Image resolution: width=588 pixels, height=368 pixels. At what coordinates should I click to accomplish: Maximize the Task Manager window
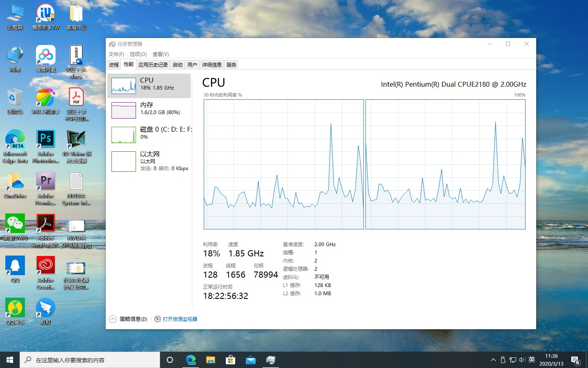tap(508, 44)
